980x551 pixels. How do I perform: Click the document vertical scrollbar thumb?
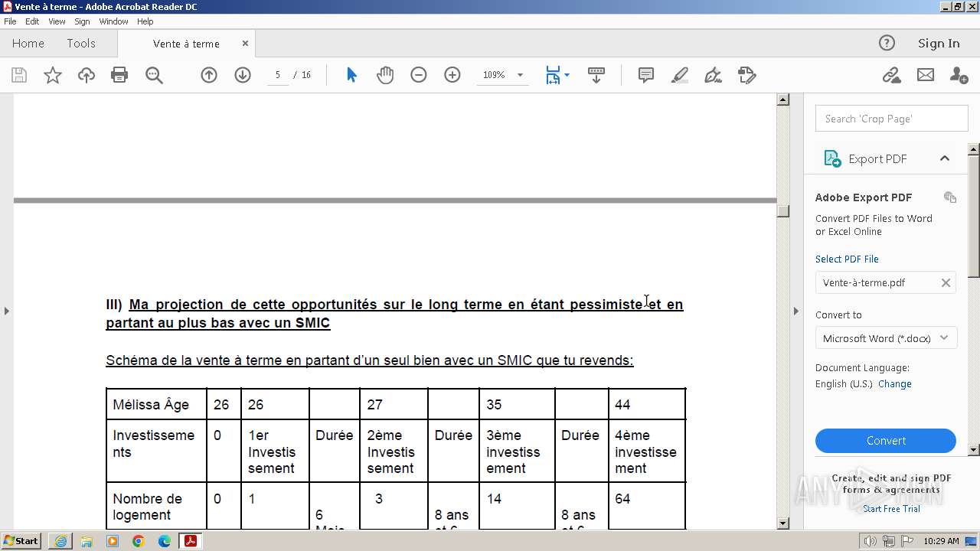(782, 211)
